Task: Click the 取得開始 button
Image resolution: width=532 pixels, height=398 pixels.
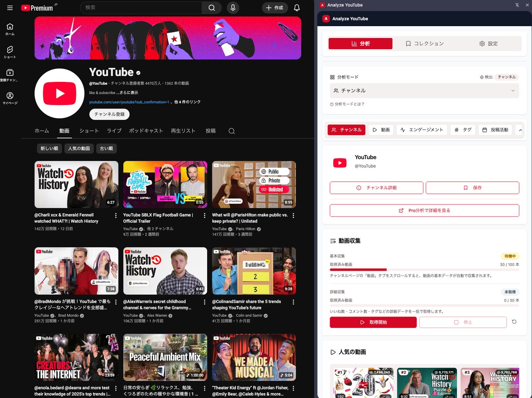Action: [x=373, y=322]
